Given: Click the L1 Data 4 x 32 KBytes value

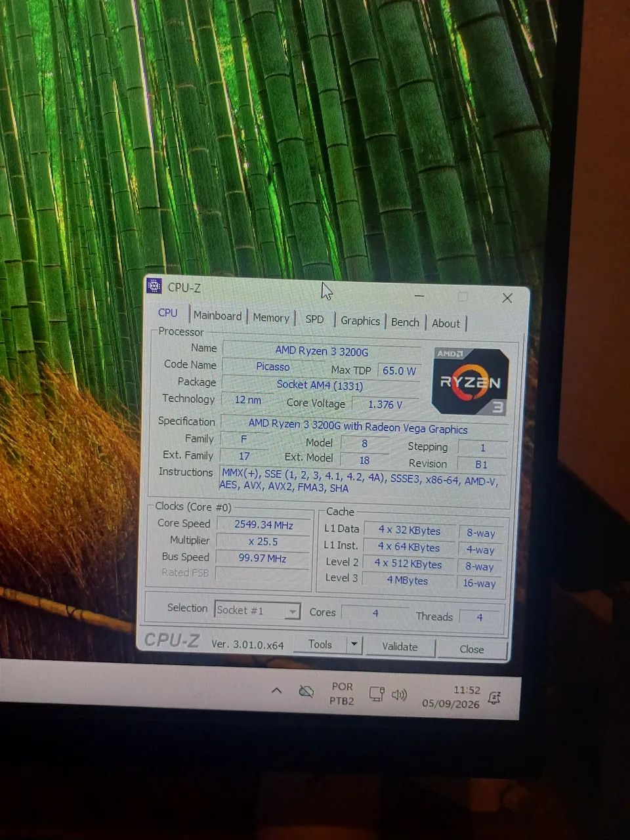Looking at the screenshot, I should pos(409,530).
